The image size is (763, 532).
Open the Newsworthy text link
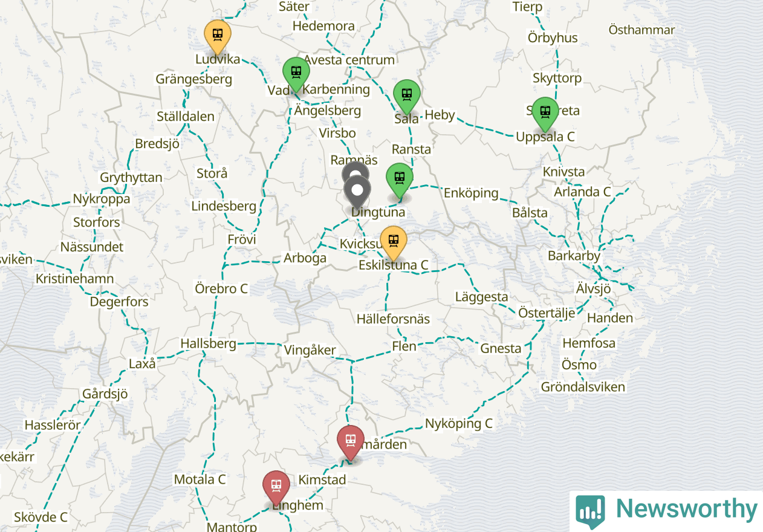(686, 509)
